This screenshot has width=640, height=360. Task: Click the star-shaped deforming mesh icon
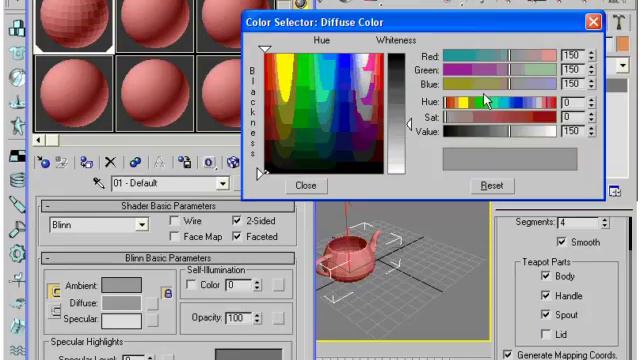click(17, 126)
